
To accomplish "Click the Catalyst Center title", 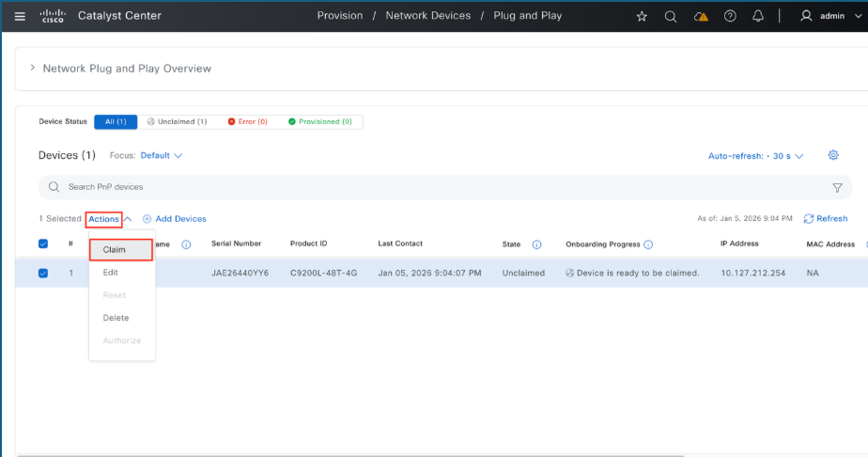I will [119, 15].
